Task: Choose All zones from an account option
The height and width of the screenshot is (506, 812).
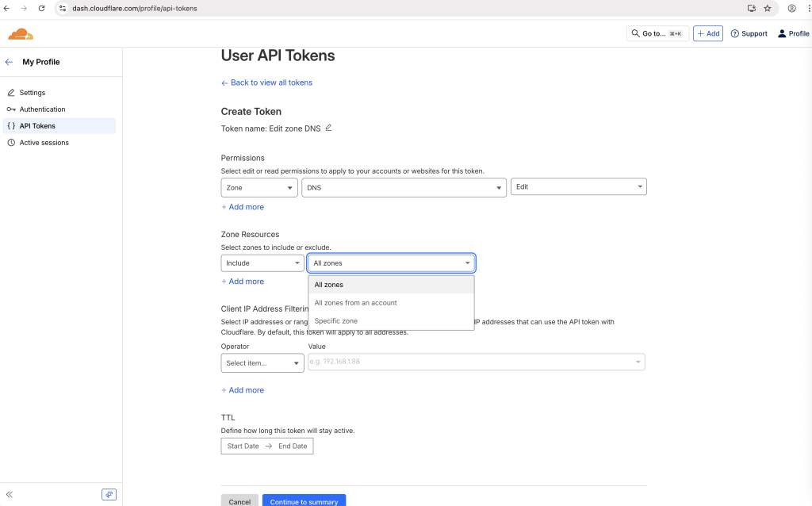Action: pos(355,303)
